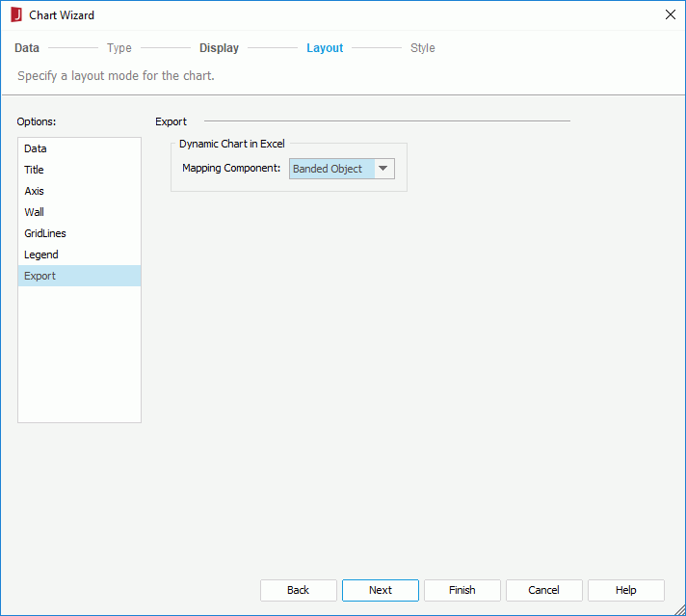Click 'Specify a layout mode for the chart.' text

click(116, 76)
